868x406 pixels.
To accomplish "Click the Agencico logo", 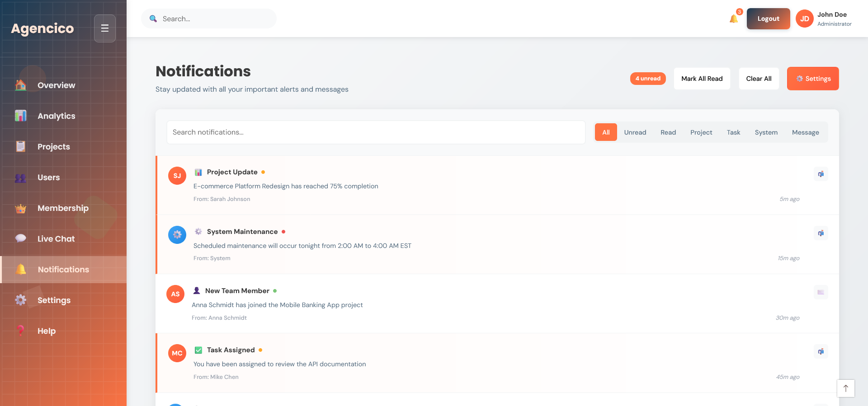I will tap(42, 28).
